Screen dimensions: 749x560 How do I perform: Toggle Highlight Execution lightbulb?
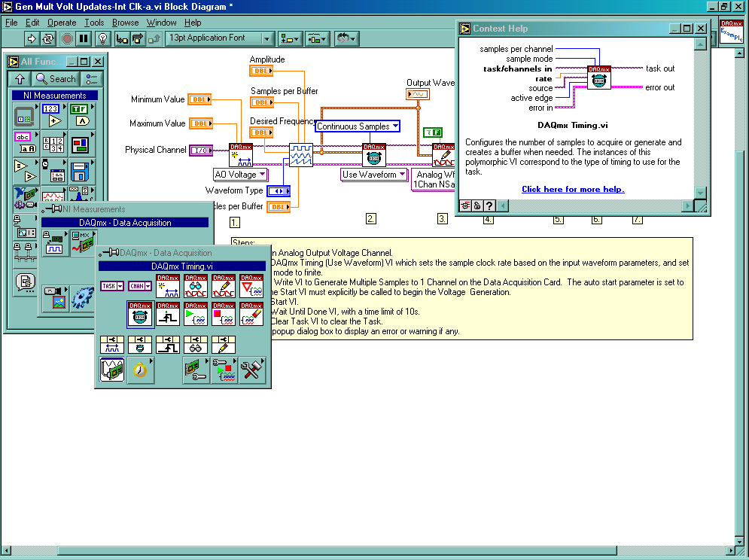click(x=102, y=38)
